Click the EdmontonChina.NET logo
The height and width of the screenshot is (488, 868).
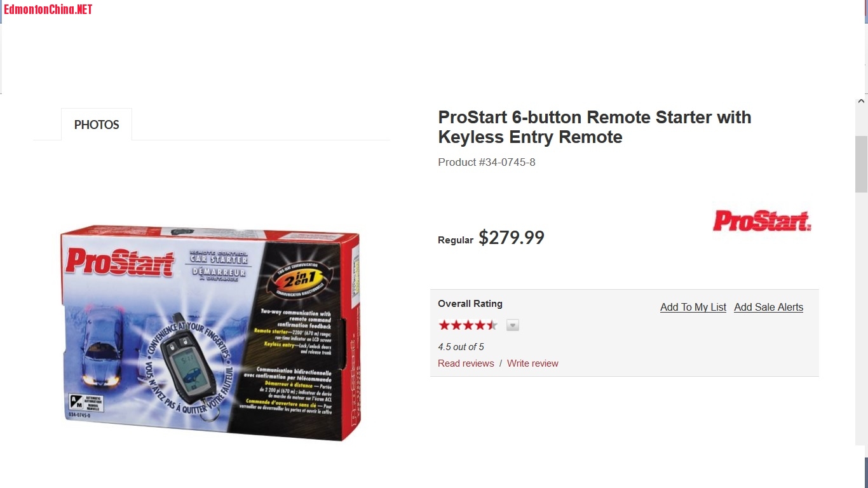pos(48,9)
